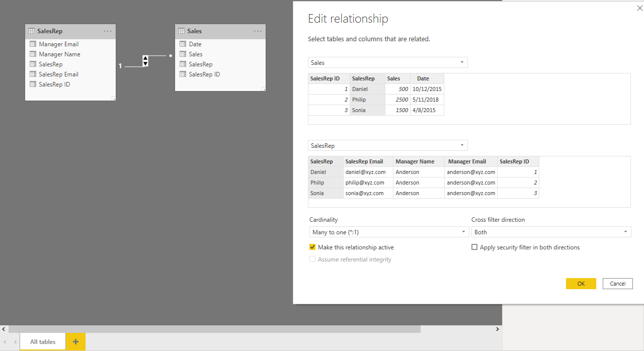The image size is (644, 351).
Task: Open the Sales table dropdown
Action: (x=387, y=63)
